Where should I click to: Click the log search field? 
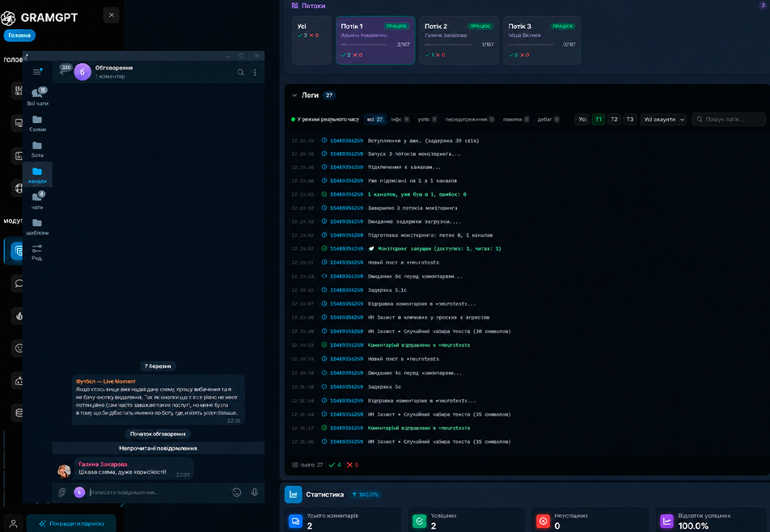(729, 120)
